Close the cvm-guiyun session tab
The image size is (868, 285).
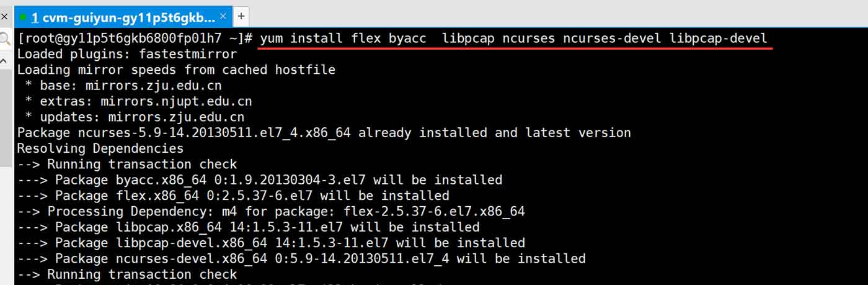(x=223, y=16)
